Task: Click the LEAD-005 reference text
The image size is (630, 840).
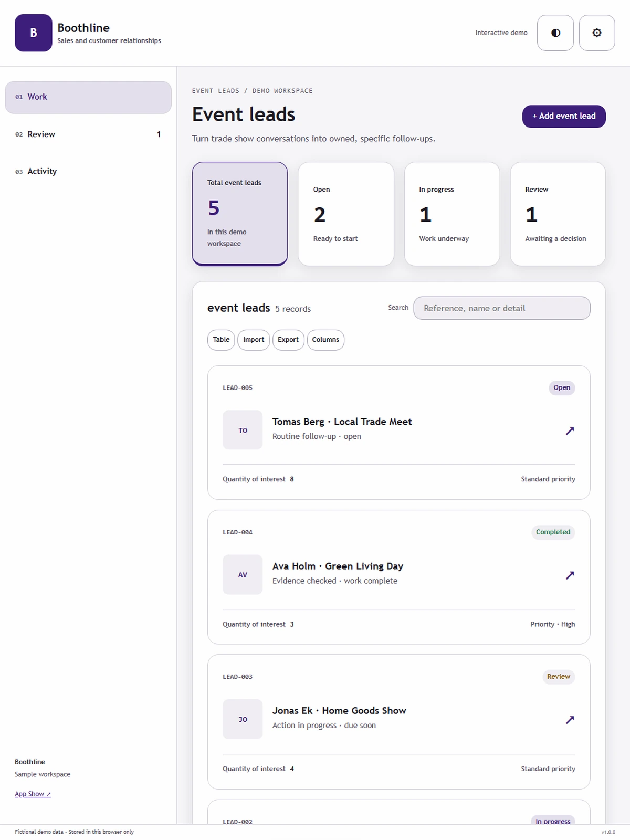Action: pos(237,388)
